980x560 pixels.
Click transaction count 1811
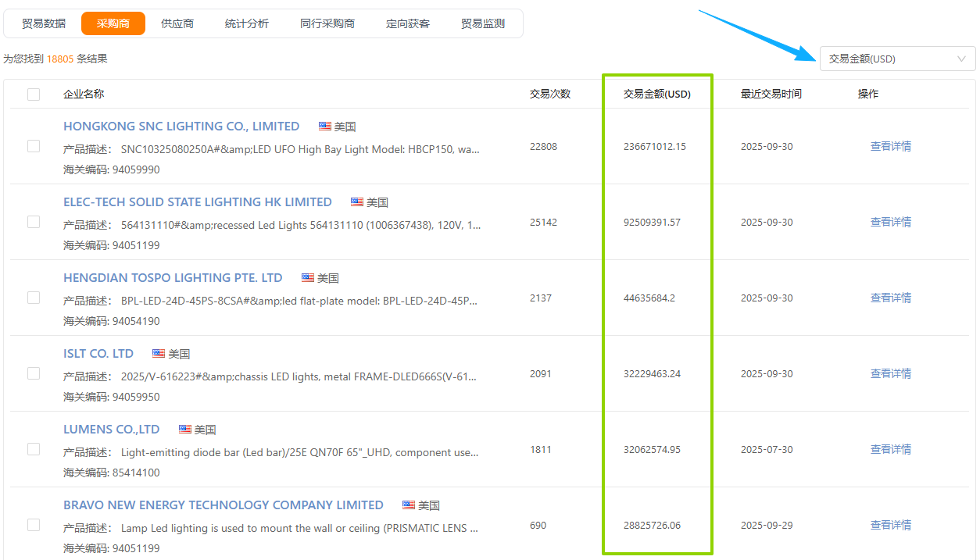(x=541, y=449)
